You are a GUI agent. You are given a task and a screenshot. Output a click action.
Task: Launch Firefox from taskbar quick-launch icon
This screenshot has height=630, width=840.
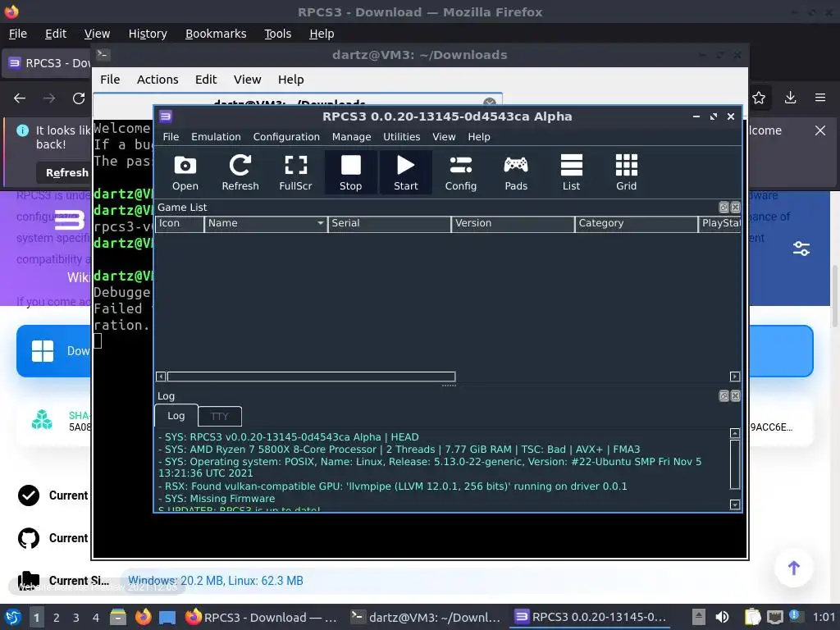point(143,618)
